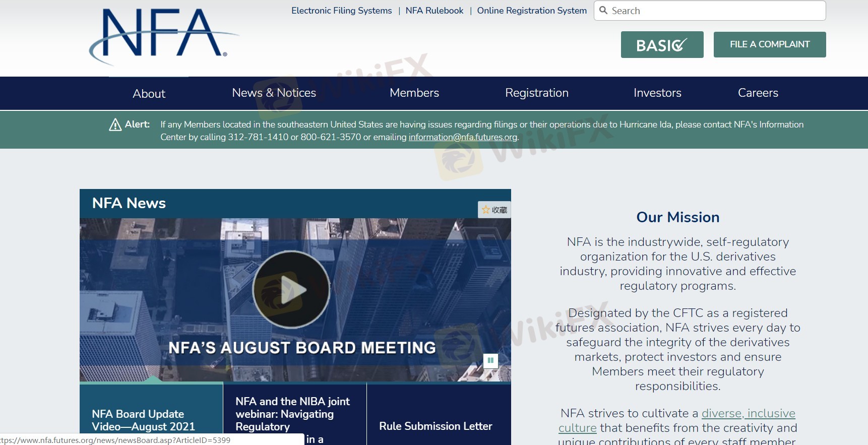The height and width of the screenshot is (445, 868).
Task: Open Online Registration System link
Action: (531, 11)
